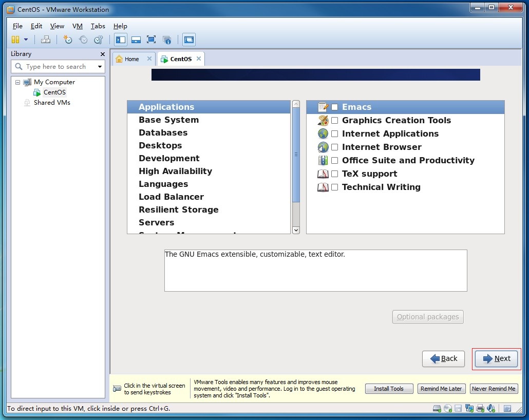Enable the Internet Browser checkbox
This screenshot has height=420, width=529.
(334, 147)
